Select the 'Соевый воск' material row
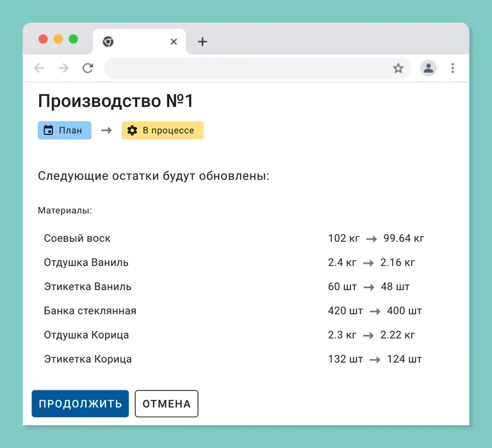 (234, 238)
